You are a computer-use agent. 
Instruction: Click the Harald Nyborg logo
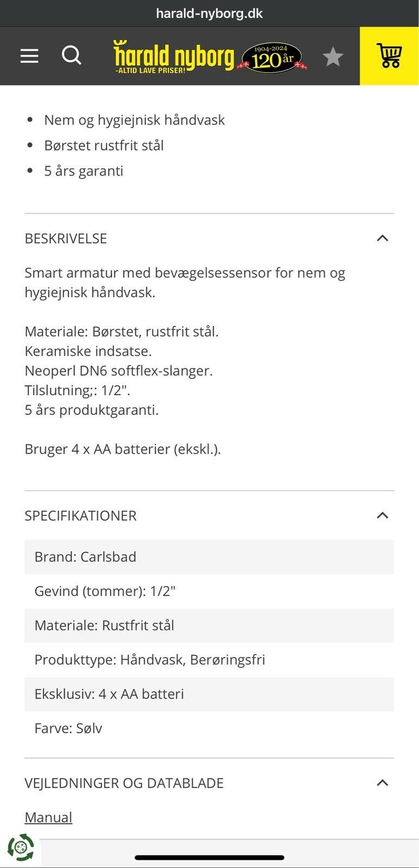pyautogui.click(x=174, y=57)
